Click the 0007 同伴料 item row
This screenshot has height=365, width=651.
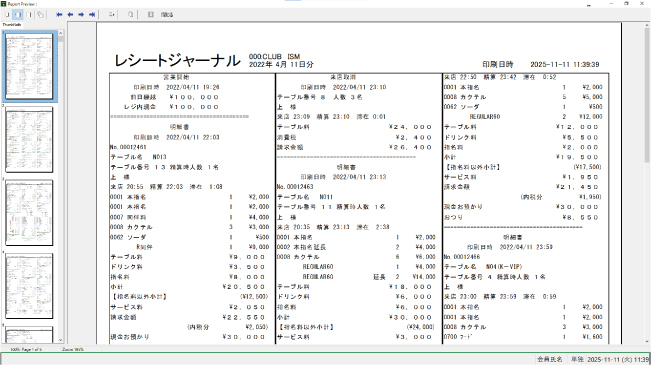190,217
